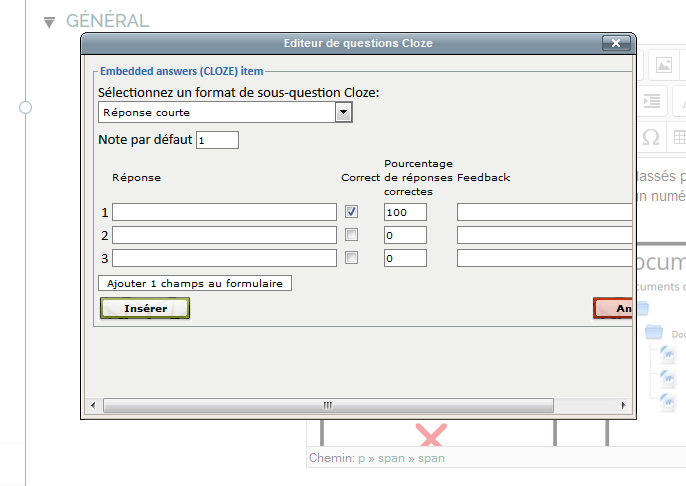Click the indent toolbar icon

click(x=652, y=101)
